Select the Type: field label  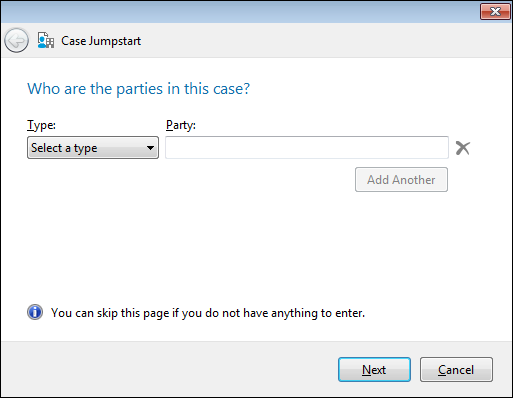[x=41, y=125]
